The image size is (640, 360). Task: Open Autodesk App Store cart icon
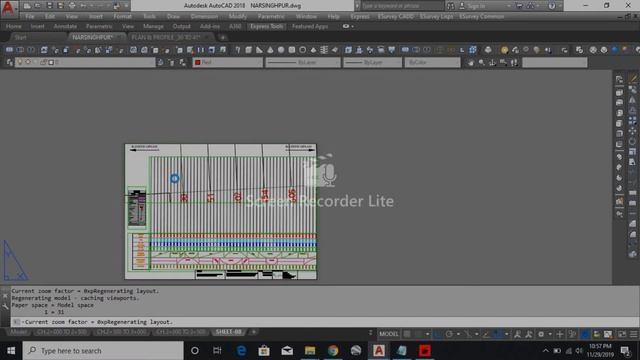[519, 6]
